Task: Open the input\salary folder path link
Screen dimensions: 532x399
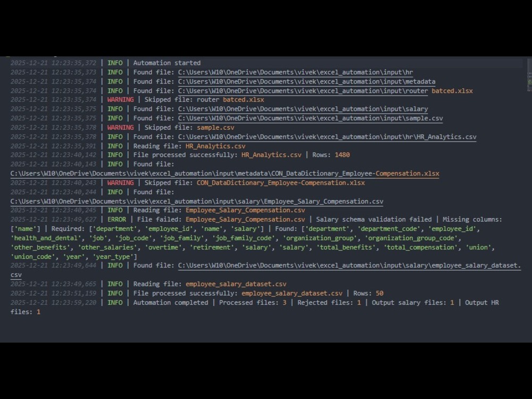Action: click(x=303, y=109)
